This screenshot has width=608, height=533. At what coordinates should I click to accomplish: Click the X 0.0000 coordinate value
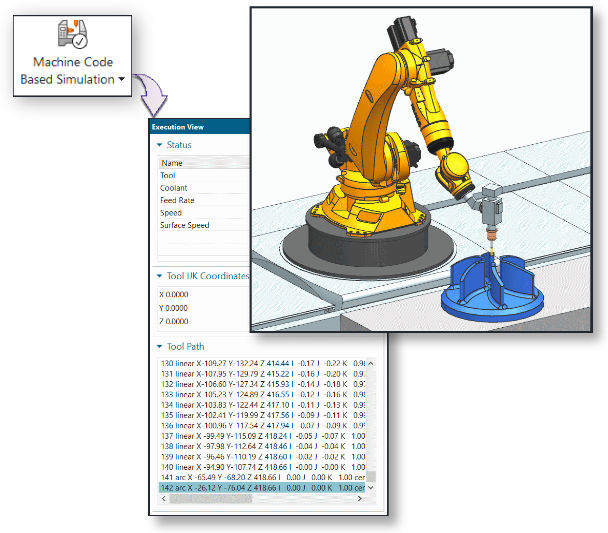(x=174, y=294)
